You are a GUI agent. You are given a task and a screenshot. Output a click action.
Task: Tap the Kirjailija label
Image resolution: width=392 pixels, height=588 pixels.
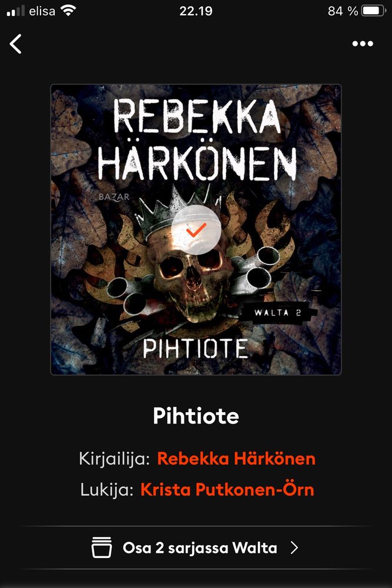(x=114, y=459)
